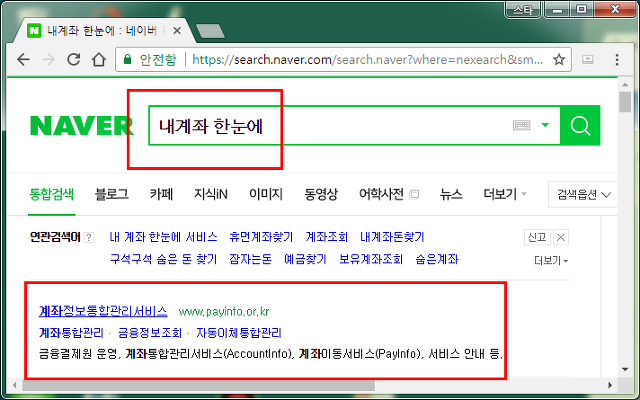
Task: Click related search 내계좌돈찾기
Action: pos(392,237)
